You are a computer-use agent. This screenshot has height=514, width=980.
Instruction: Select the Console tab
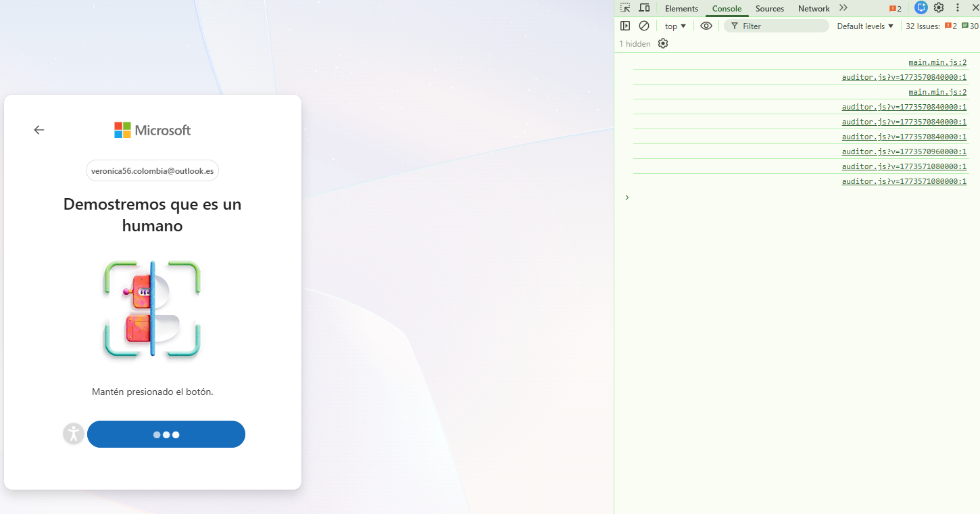(727, 8)
